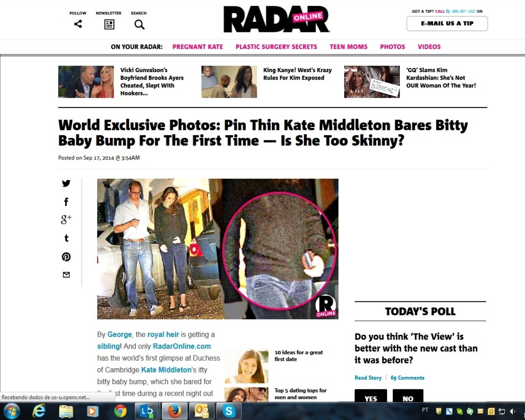This screenshot has height=420, width=525.
Task: Go to Teen Moms section
Action: pos(349,47)
